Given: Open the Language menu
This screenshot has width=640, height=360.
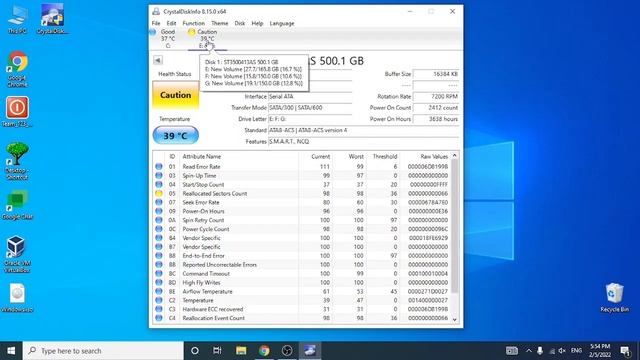Looking at the screenshot, I should (x=282, y=23).
